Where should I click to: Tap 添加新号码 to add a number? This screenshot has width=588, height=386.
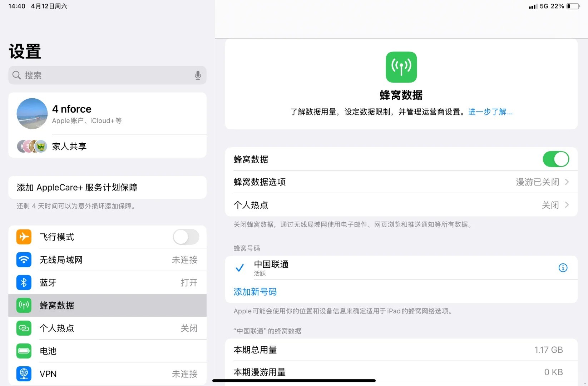255,292
